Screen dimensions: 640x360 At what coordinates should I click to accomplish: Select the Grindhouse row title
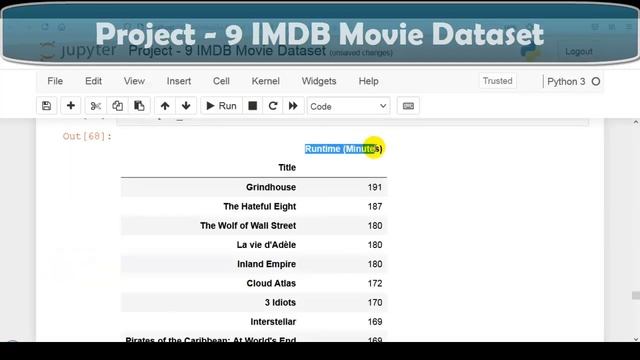[271, 187]
